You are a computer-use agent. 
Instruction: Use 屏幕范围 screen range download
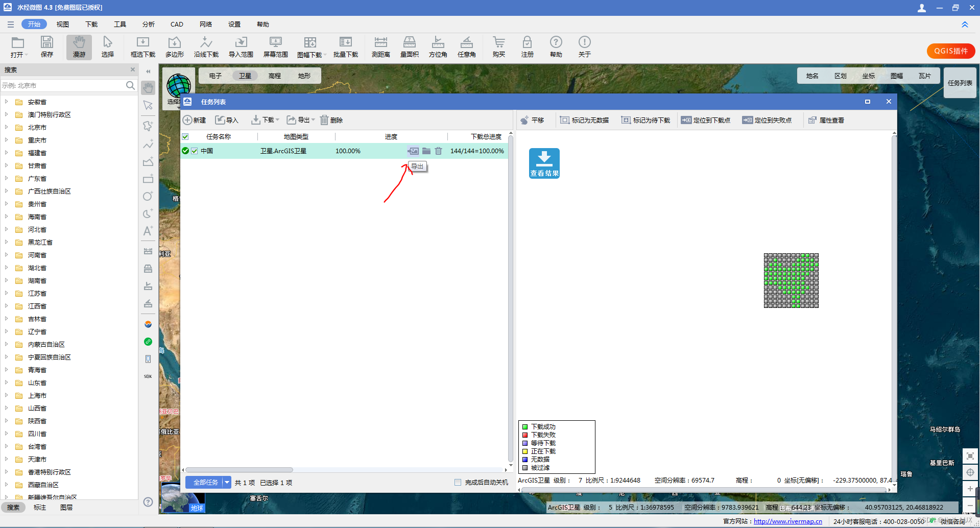(x=276, y=47)
